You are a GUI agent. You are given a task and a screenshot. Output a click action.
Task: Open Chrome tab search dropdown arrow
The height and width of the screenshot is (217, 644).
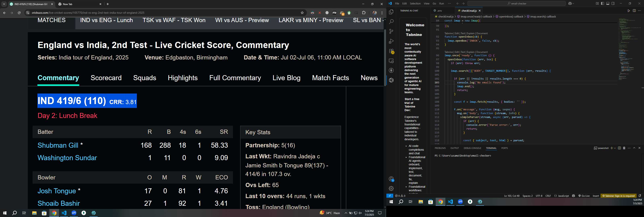[4, 4]
